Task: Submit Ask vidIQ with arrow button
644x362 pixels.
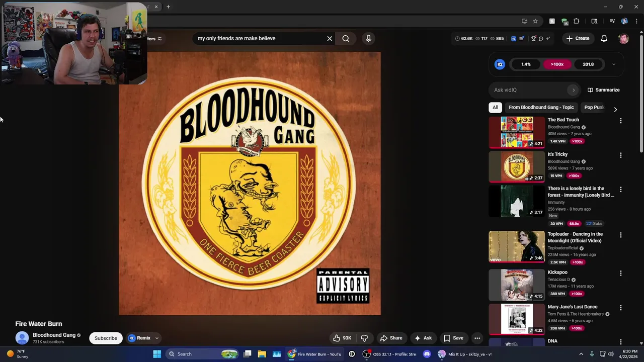Action: (x=573, y=90)
